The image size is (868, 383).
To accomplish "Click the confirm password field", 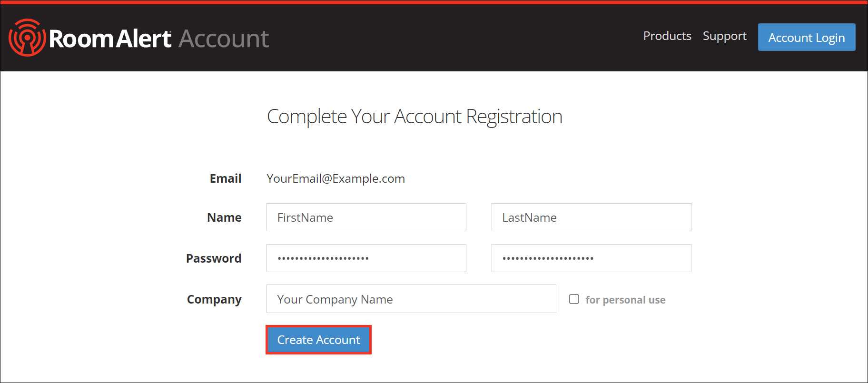I will pos(591,258).
